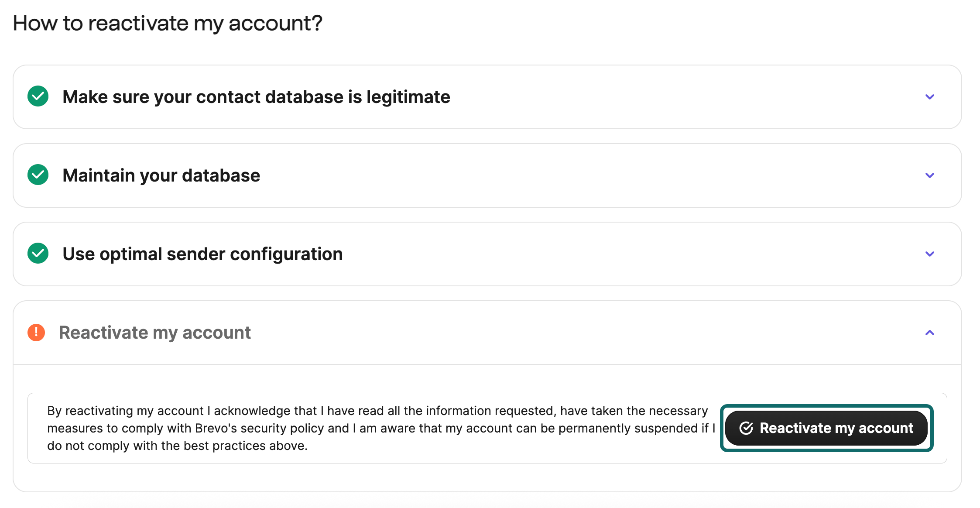Click the green check on sender configuration step
Viewport: 980px width, 508px height.
(38, 254)
